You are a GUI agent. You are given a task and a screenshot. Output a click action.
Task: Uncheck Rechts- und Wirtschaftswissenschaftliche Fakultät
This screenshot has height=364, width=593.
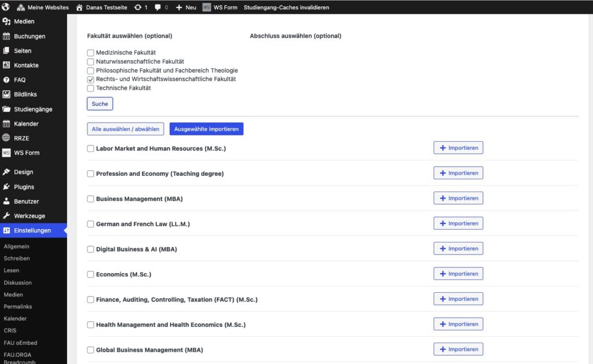[90, 79]
